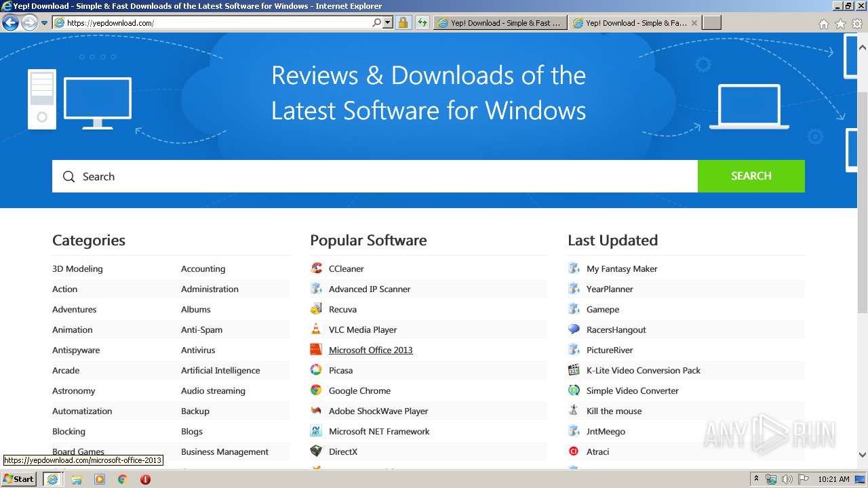Viewport: 868px width, 488px height.
Task: Click the Google Chrome icon in Popular Software
Action: (x=316, y=390)
